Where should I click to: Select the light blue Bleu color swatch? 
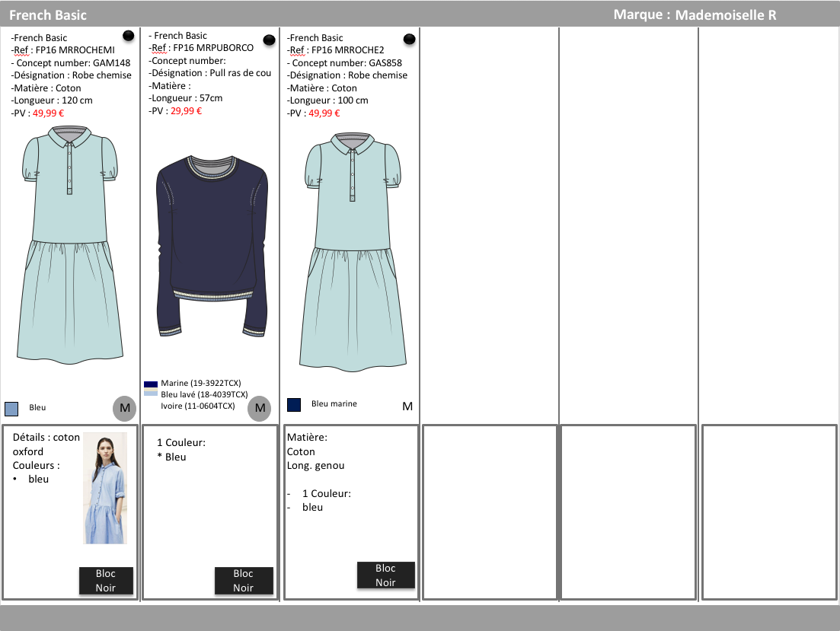[x=11, y=409]
